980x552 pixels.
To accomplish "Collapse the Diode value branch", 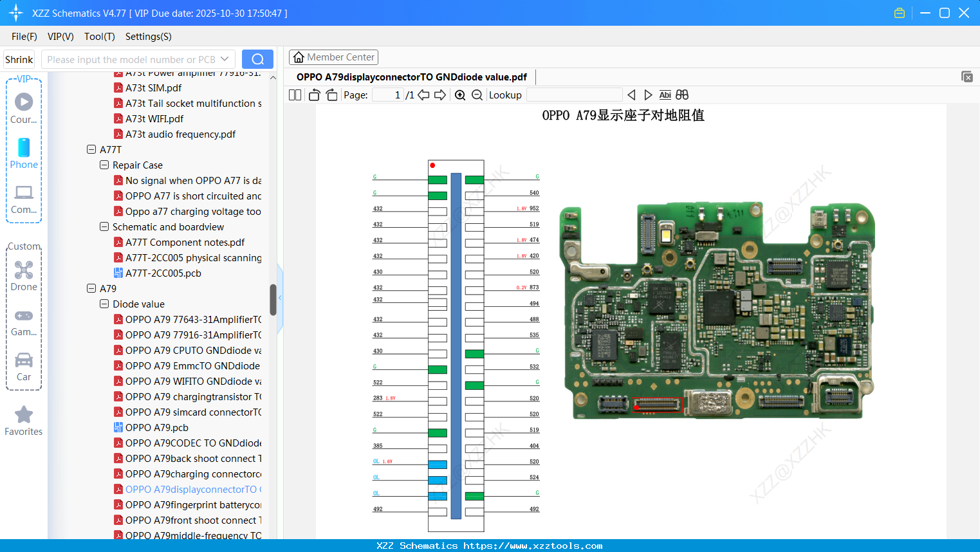I will 104,304.
